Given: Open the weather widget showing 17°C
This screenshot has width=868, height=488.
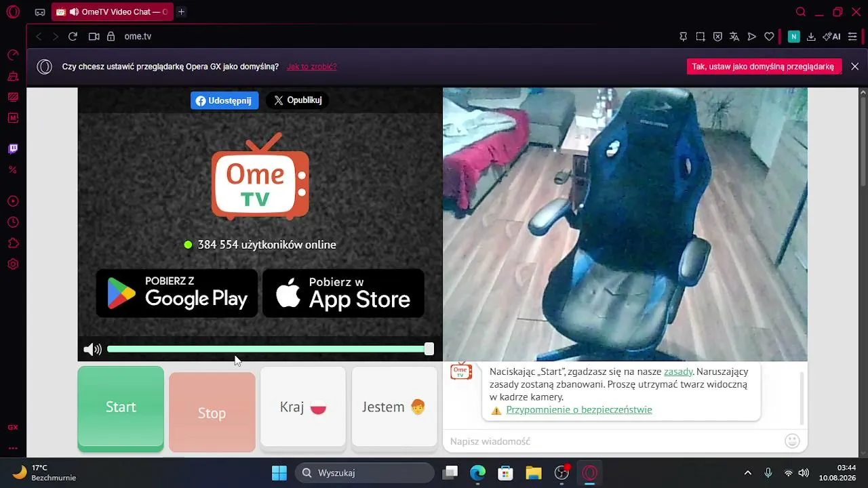Looking at the screenshot, I should click(44, 473).
